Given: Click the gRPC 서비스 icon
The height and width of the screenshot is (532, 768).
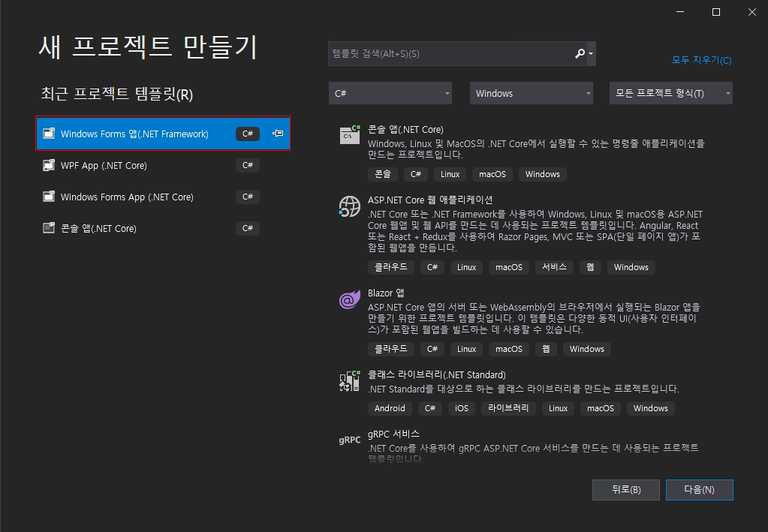Looking at the screenshot, I should pos(349,440).
